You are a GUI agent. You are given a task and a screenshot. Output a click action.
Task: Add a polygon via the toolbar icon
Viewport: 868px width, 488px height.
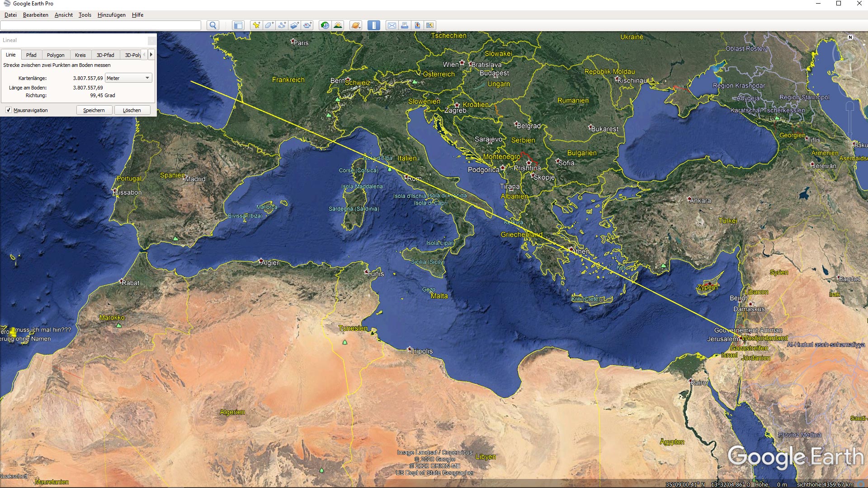[269, 25]
